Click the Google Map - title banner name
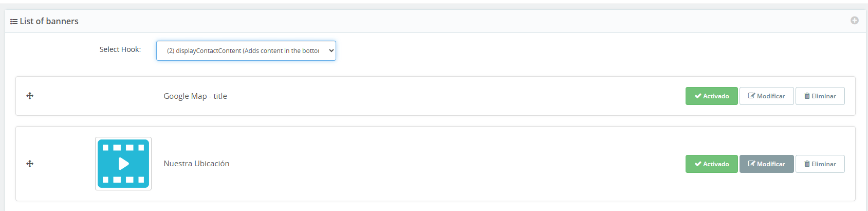The image size is (868, 211). pos(195,96)
